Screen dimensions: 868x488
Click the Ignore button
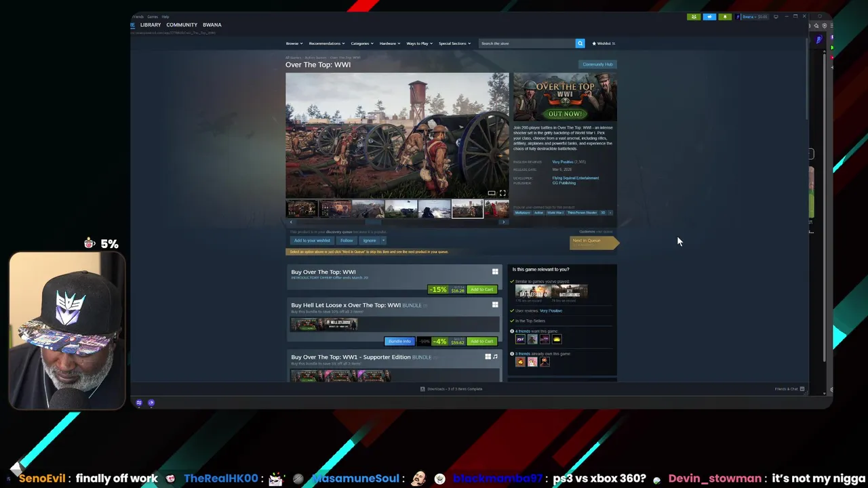(x=370, y=241)
